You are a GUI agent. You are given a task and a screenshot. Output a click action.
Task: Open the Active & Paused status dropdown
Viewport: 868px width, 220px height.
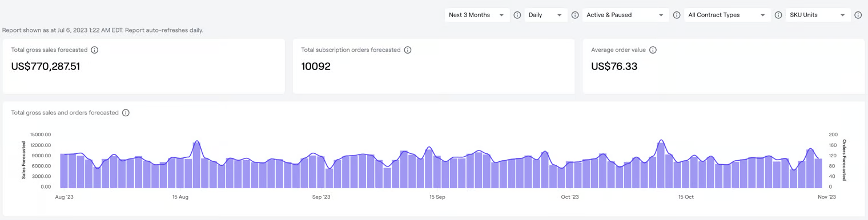[x=625, y=15]
